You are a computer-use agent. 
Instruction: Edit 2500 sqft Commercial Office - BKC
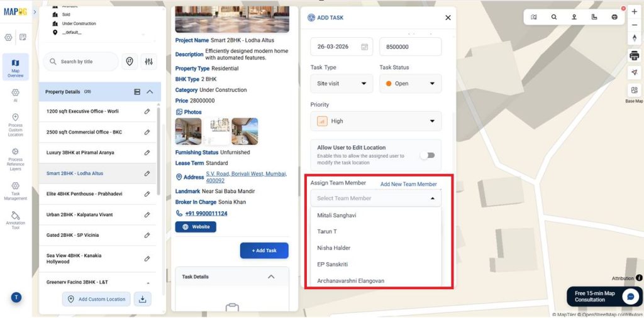click(147, 132)
